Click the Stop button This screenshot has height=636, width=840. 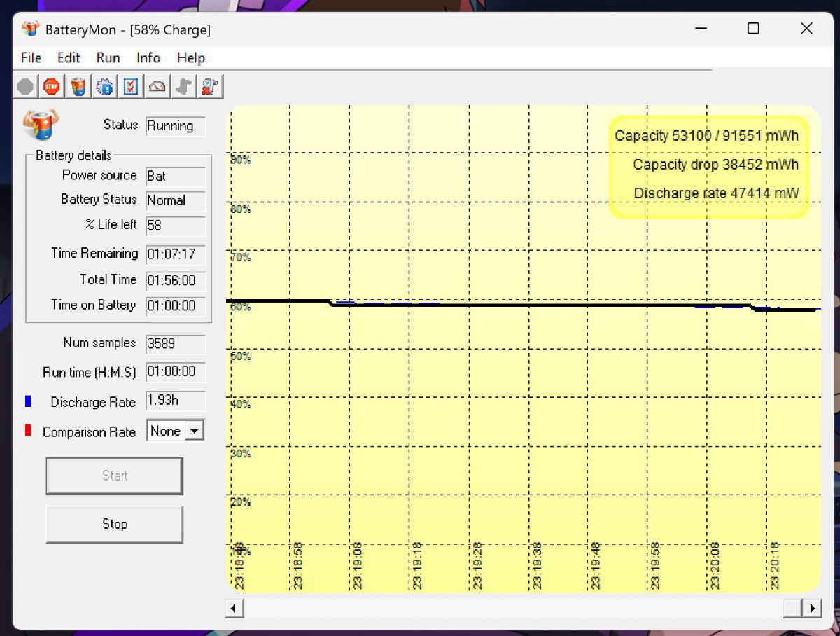115,524
